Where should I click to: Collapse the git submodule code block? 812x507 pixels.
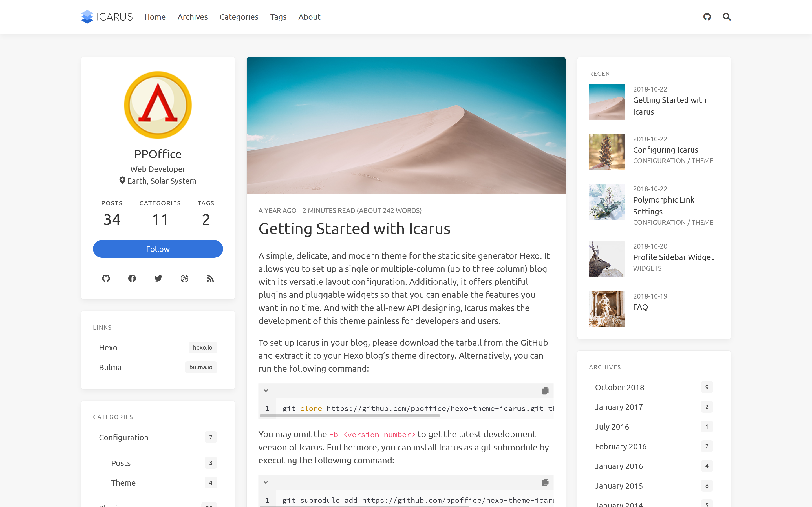point(266,482)
